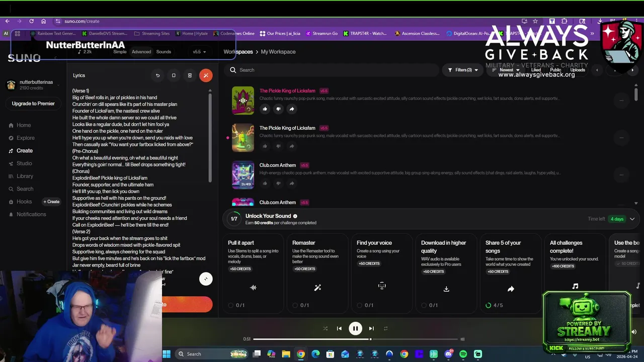644x362 pixels.
Task: Open Notifications in the sidebar
Action: pos(31,214)
